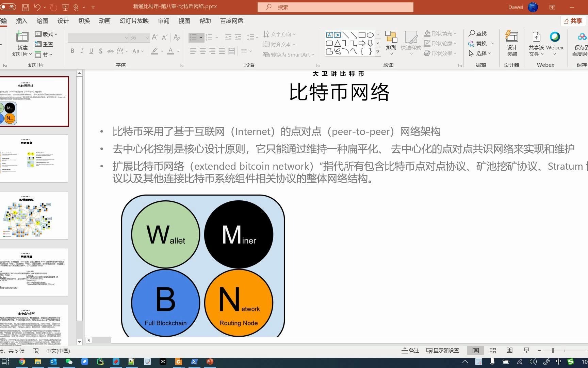Click the 共享 share button
The width and height of the screenshot is (588, 368).
(x=573, y=21)
